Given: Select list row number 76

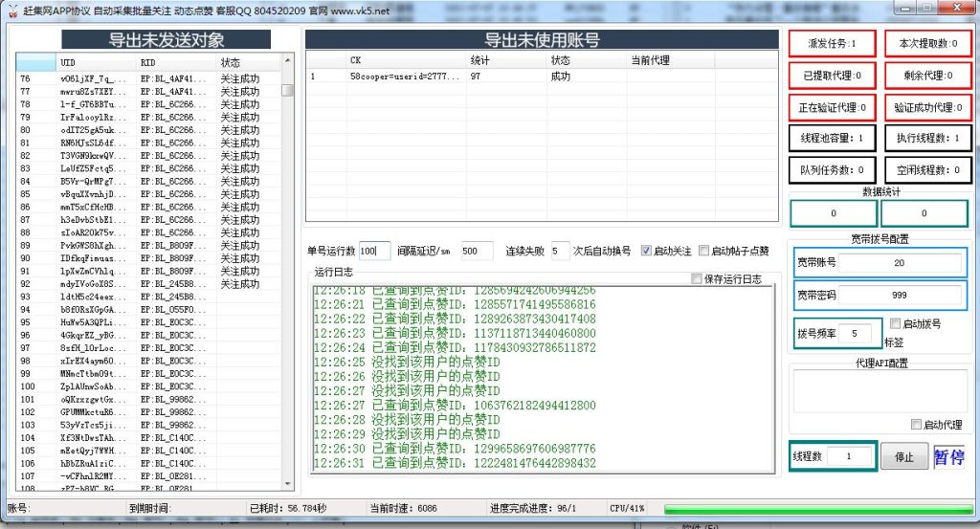Looking at the screenshot, I should [148, 78].
